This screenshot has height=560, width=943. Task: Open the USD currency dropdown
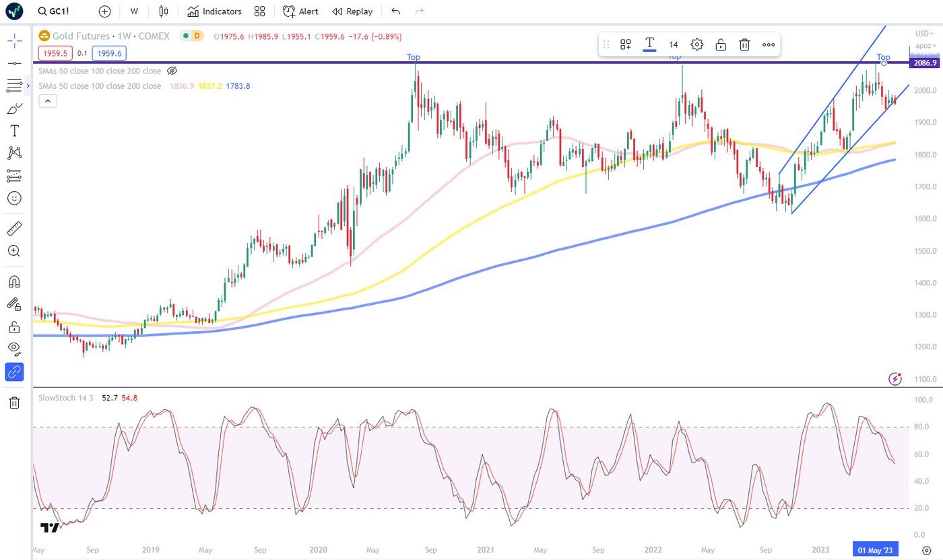click(922, 34)
